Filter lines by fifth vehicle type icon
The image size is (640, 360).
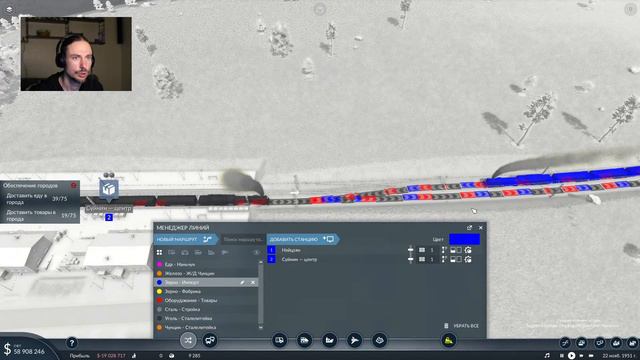tap(211, 253)
